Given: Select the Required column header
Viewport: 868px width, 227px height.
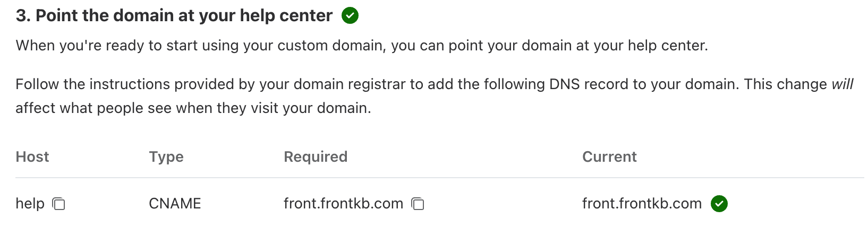Looking at the screenshot, I should [316, 157].
